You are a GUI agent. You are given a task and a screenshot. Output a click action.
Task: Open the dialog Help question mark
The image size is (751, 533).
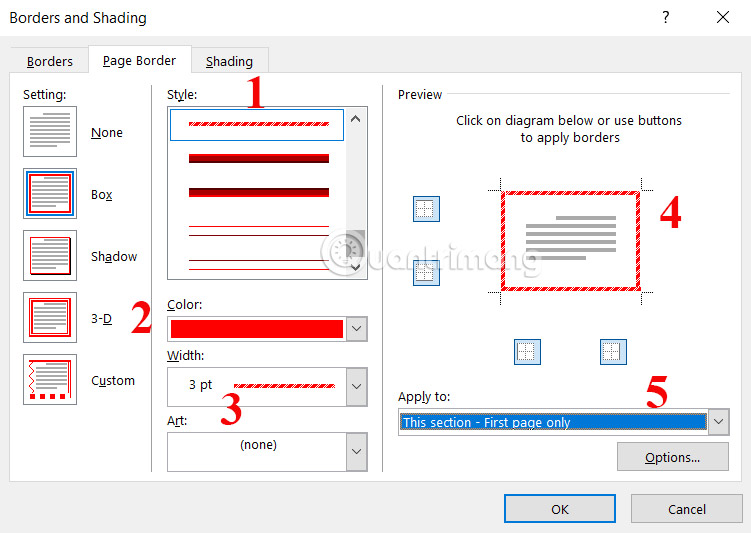(x=666, y=17)
